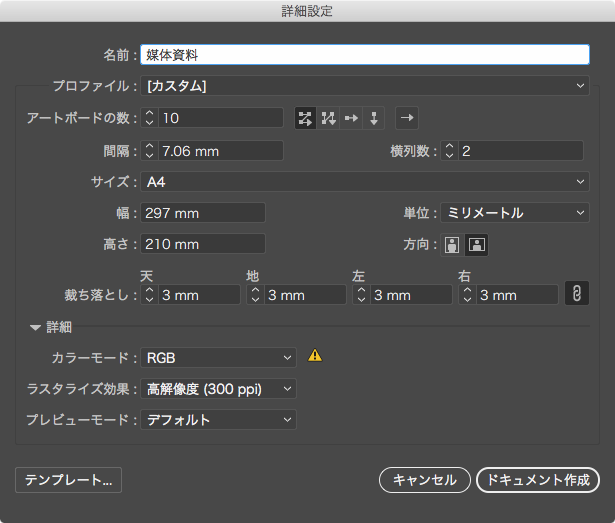Open the カラーモード RGB dropdown
This screenshot has width=615, height=523.
[x=218, y=357]
